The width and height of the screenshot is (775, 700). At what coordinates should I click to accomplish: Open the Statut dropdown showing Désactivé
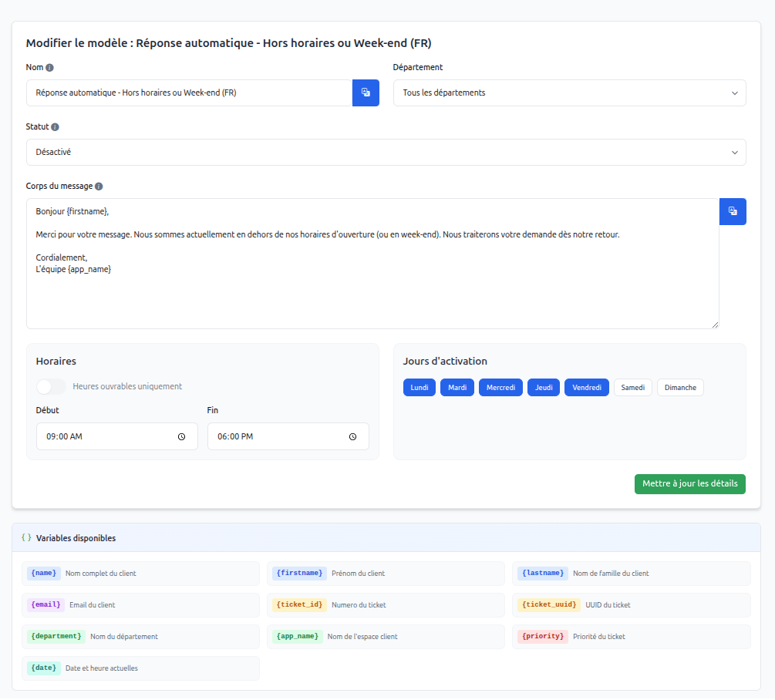tap(386, 152)
